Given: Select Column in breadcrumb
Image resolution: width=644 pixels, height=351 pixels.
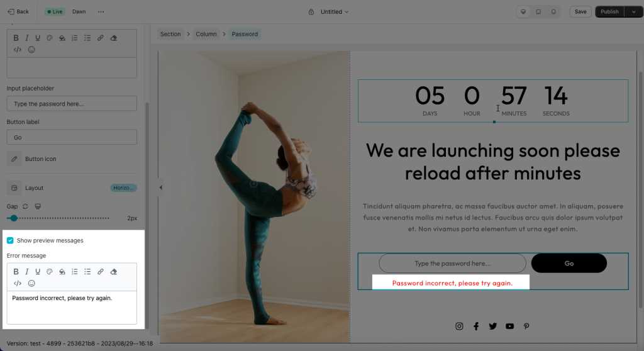Looking at the screenshot, I should [x=206, y=34].
